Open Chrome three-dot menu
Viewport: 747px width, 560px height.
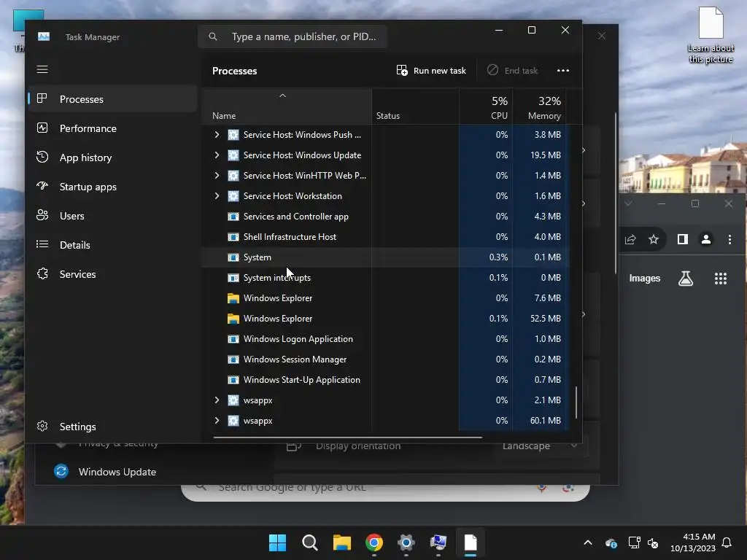click(x=729, y=239)
